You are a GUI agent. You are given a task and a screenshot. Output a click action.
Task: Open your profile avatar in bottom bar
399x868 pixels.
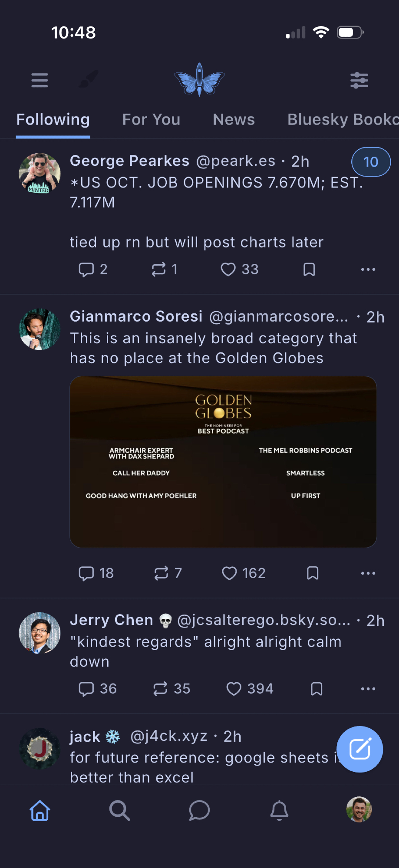(359, 809)
